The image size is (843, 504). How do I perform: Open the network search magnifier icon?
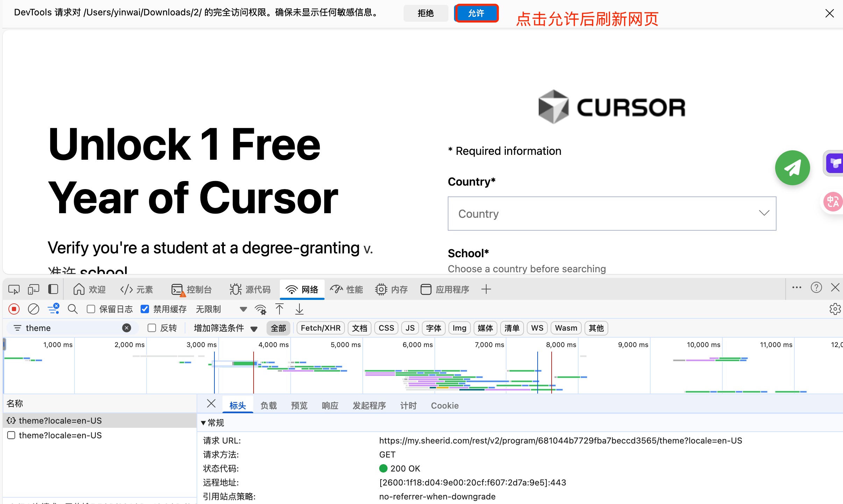(72, 309)
